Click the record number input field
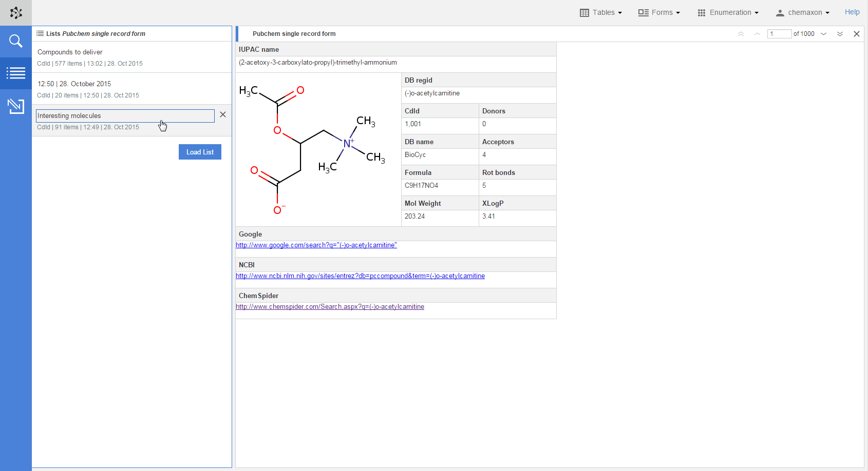 779,34
